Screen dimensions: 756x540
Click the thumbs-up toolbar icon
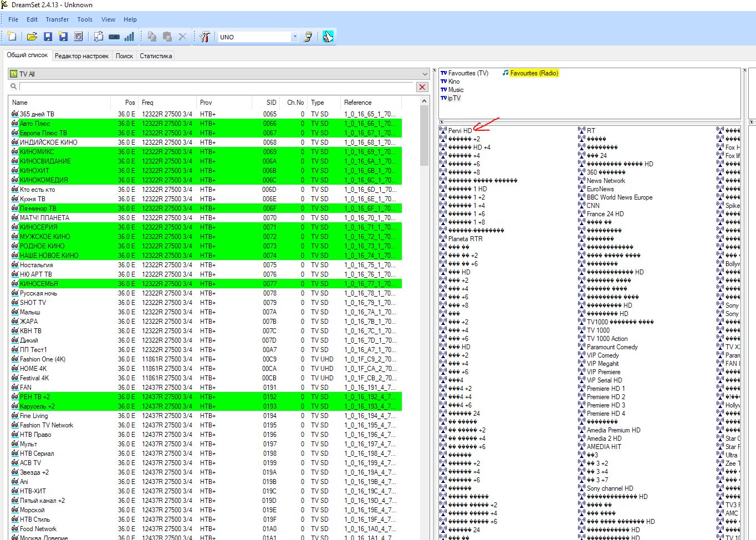click(x=328, y=37)
